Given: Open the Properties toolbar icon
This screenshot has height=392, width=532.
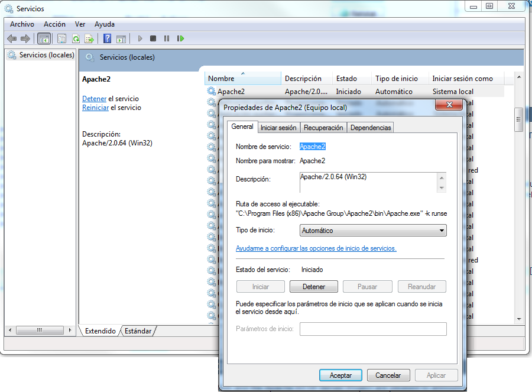Looking at the screenshot, I should tap(61, 38).
